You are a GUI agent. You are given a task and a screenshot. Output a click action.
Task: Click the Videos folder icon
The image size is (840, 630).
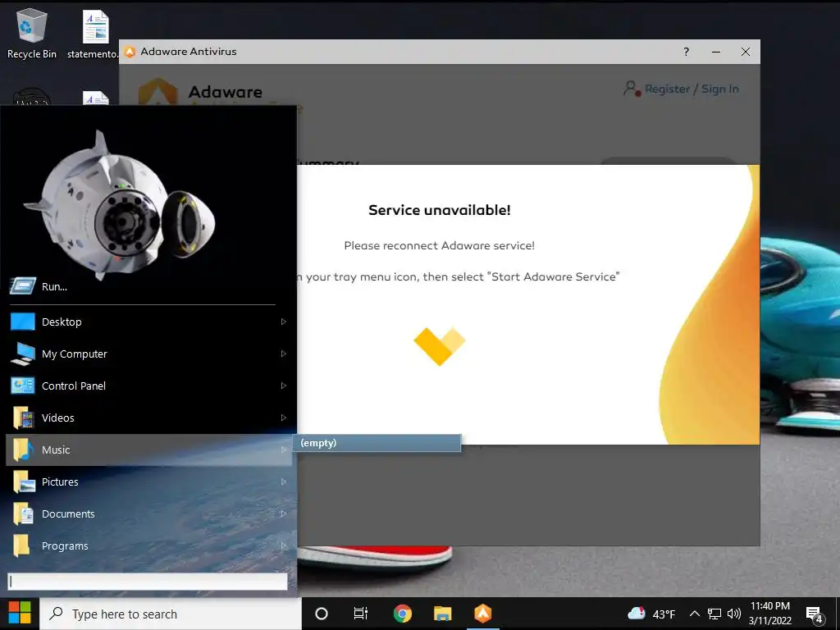(22, 418)
